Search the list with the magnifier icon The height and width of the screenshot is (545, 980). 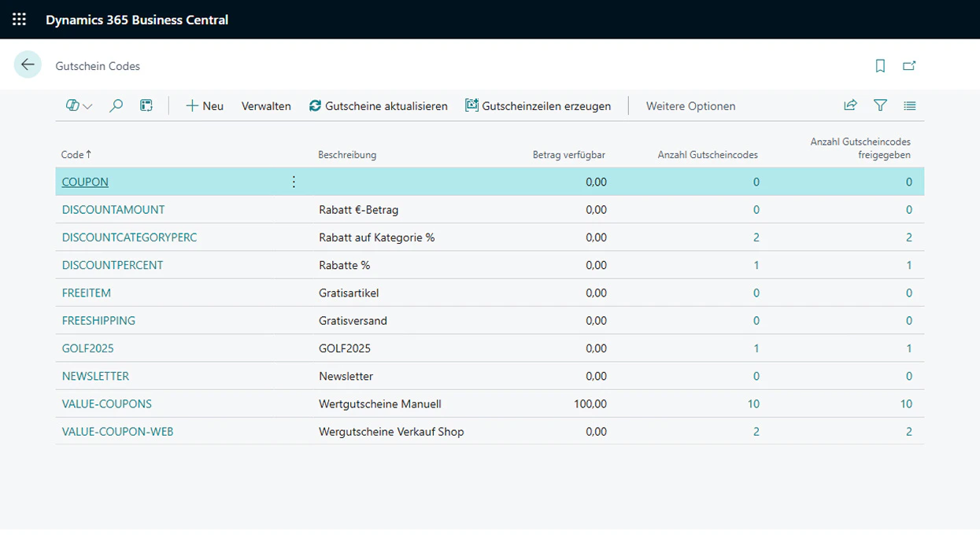pyautogui.click(x=116, y=105)
